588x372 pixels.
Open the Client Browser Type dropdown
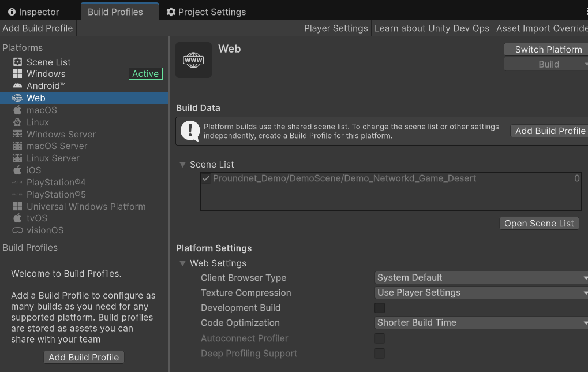481,278
